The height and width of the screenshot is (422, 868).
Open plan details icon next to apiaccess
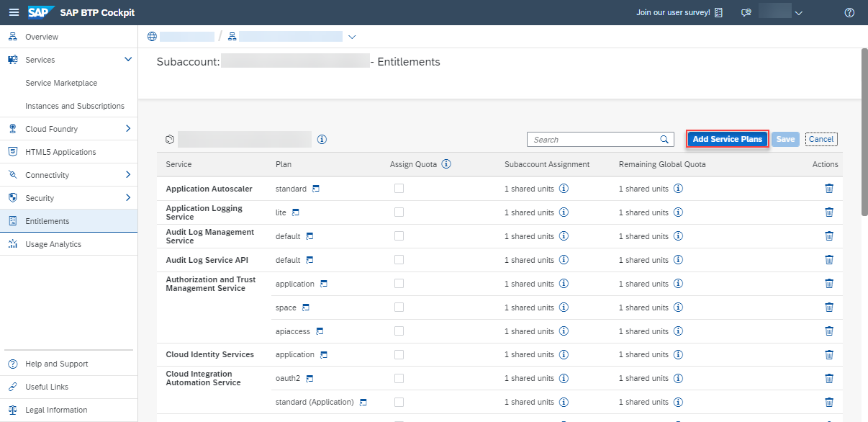(x=320, y=331)
